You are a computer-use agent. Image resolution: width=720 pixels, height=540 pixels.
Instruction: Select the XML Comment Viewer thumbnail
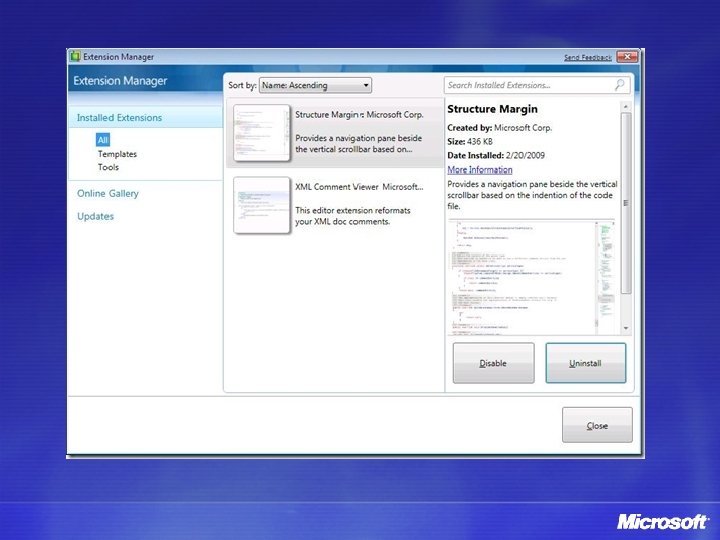[262, 205]
